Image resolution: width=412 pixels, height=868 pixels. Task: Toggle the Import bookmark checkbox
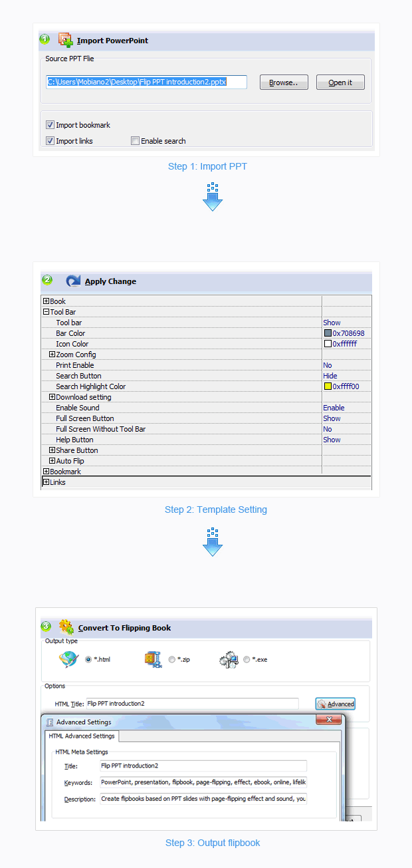pyautogui.click(x=50, y=125)
